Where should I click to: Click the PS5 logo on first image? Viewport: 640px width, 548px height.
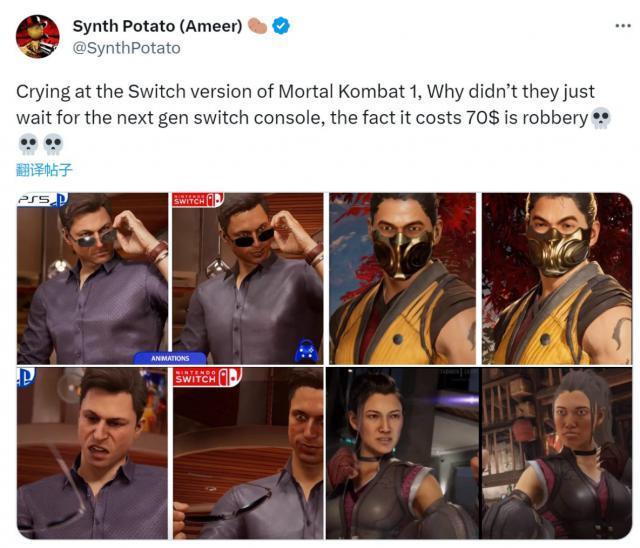click(x=42, y=200)
